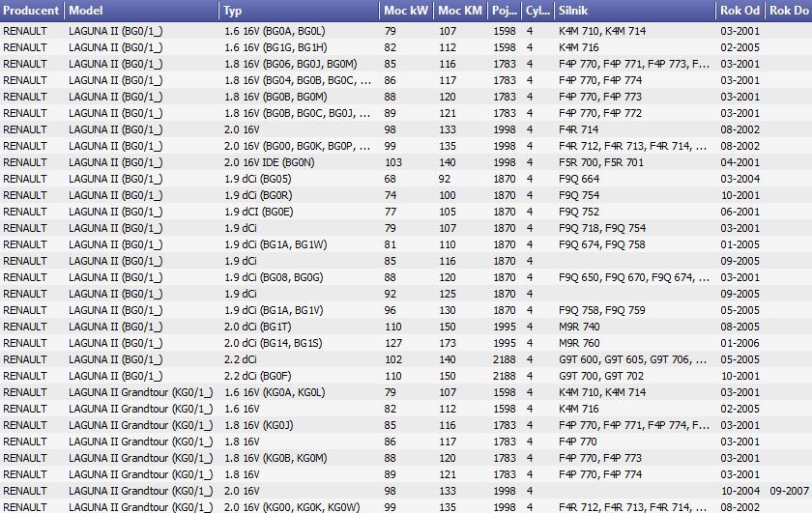Click the 01-2005 start date cell
Image resolution: width=812 pixels, height=513 pixels.
740,244
